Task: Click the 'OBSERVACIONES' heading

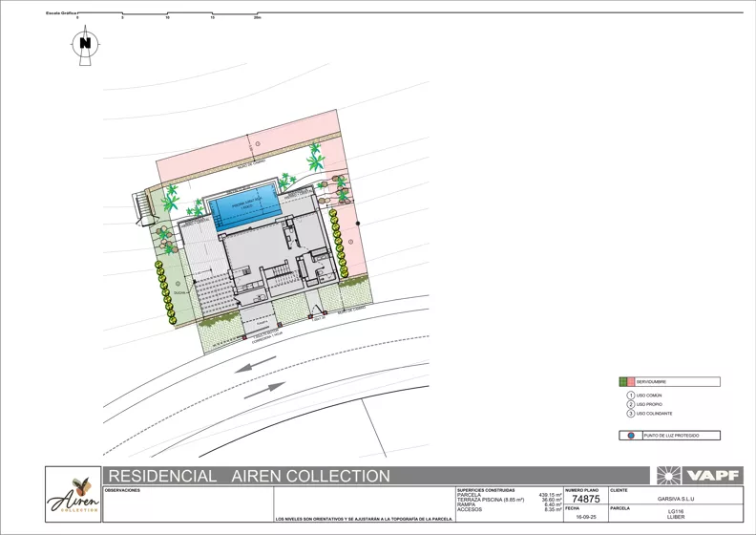Action: tap(122, 490)
